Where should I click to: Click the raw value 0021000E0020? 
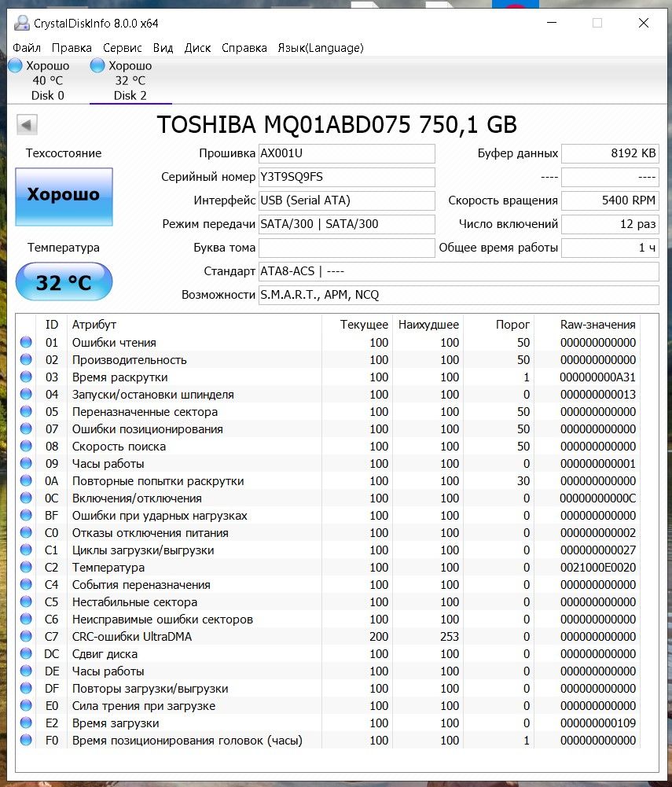click(x=598, y=568)
